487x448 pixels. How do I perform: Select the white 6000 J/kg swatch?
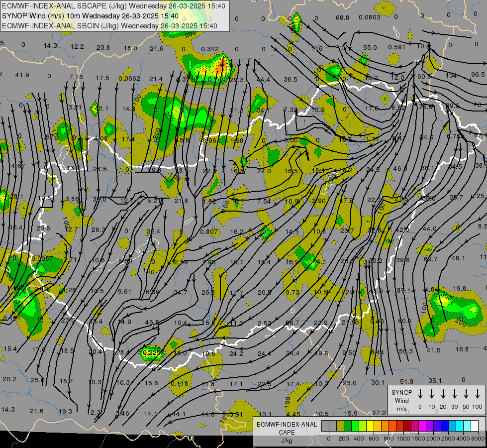click(474, 426)
